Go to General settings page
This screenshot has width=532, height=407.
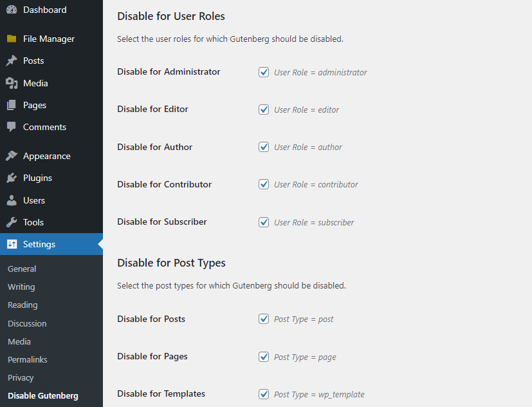(22, 269)
